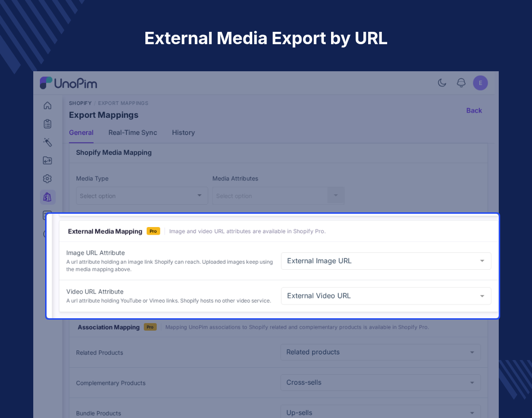Open Dashboard home icon in sidebar

coord(47,105)
